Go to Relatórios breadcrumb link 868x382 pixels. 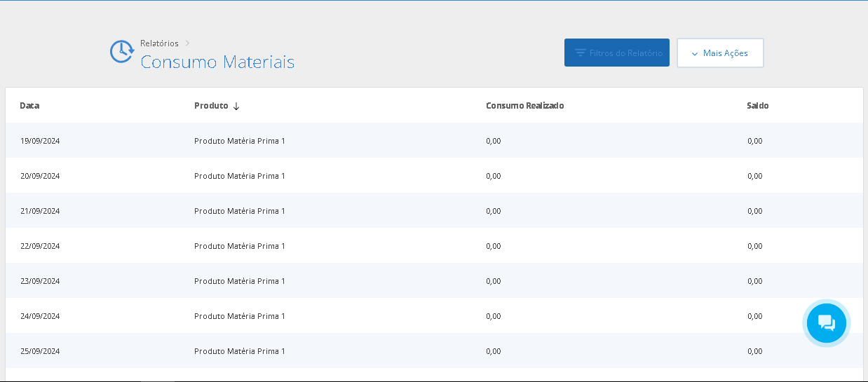(159, 43)
